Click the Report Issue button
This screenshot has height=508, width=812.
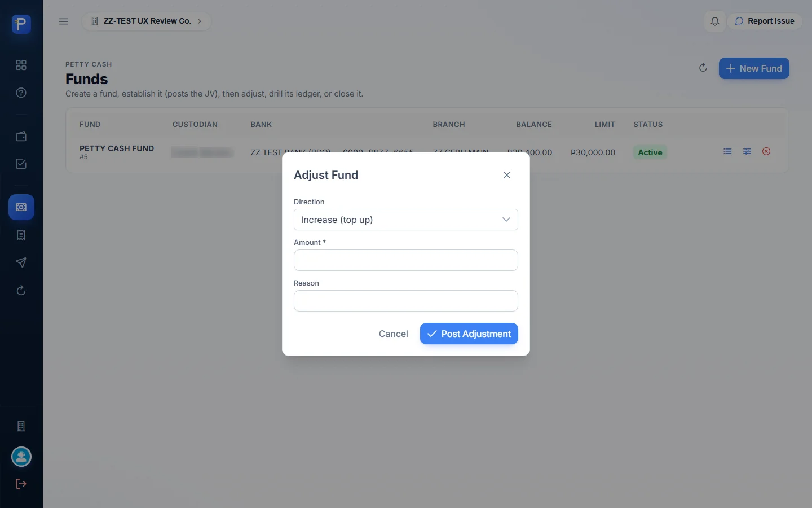coord(765,21)
